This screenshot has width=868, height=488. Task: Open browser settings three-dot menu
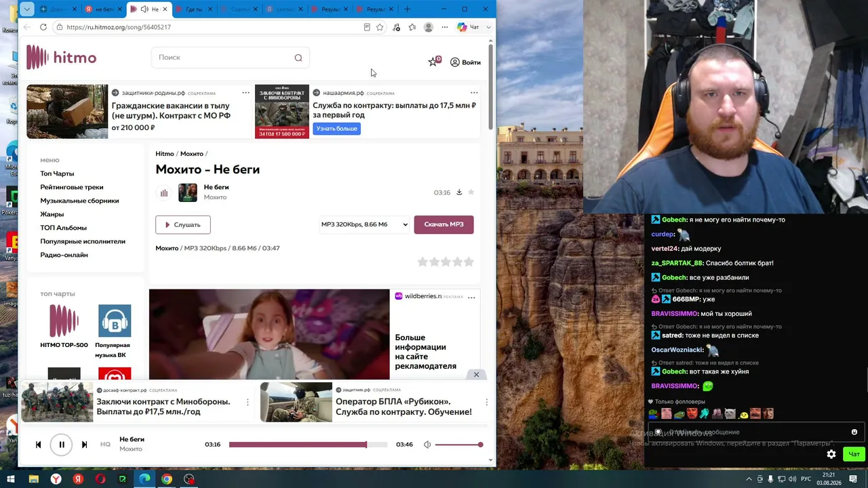(x=445, y=27)
